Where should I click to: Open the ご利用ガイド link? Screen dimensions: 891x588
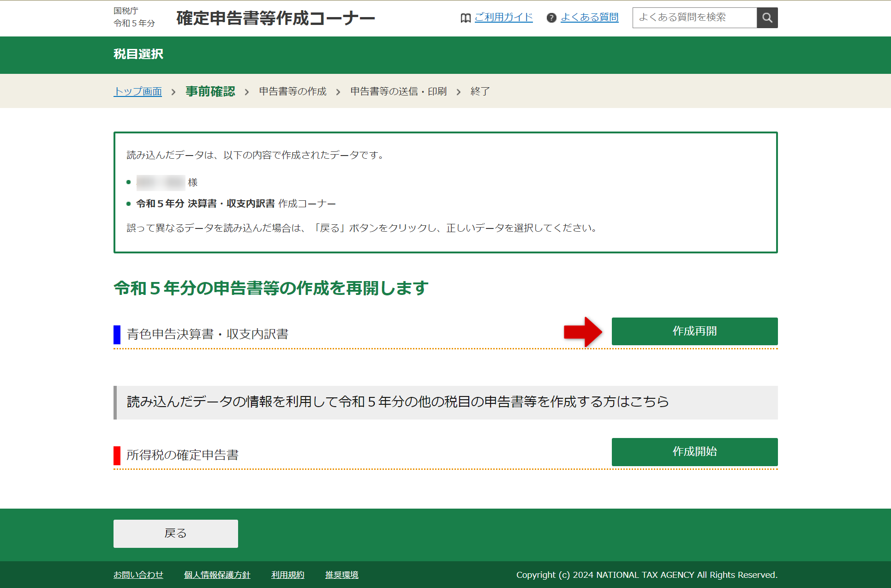(x=503, y=17)
